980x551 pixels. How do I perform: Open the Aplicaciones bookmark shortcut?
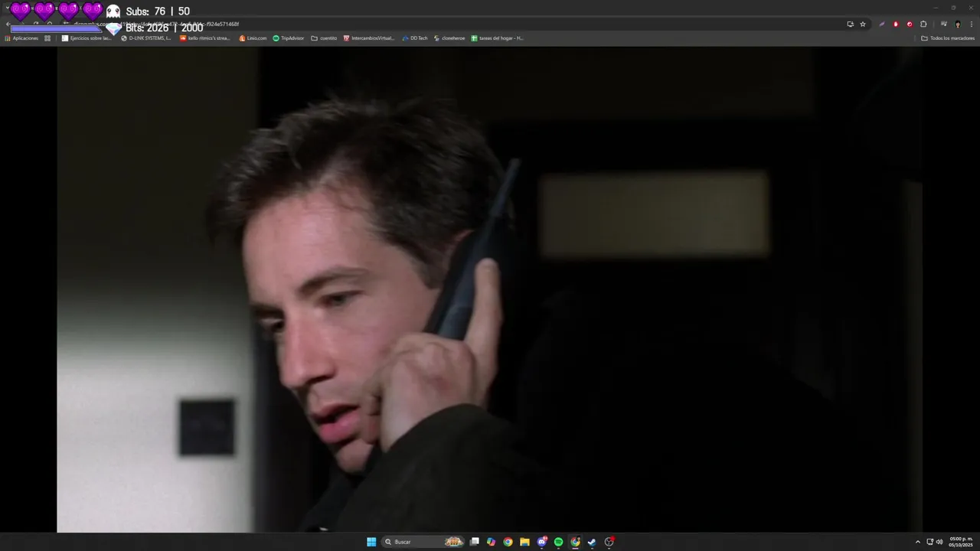tap(21, 38)
